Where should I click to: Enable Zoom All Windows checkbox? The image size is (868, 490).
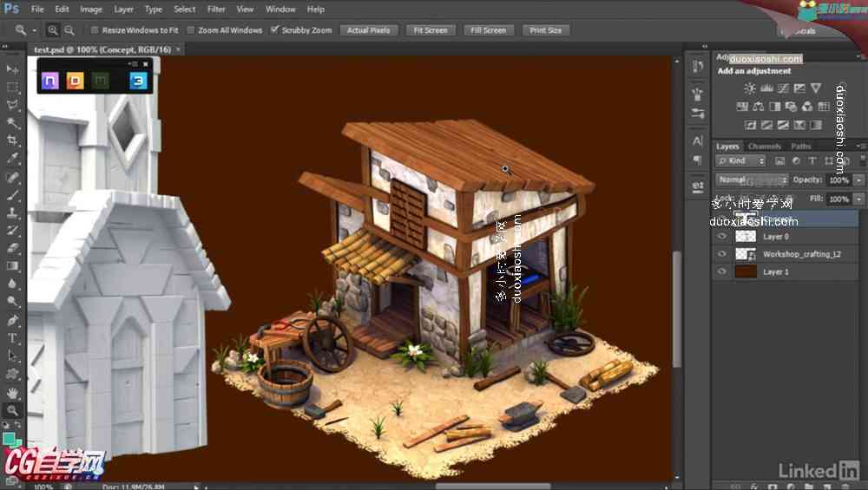click(x=190, y=29)
